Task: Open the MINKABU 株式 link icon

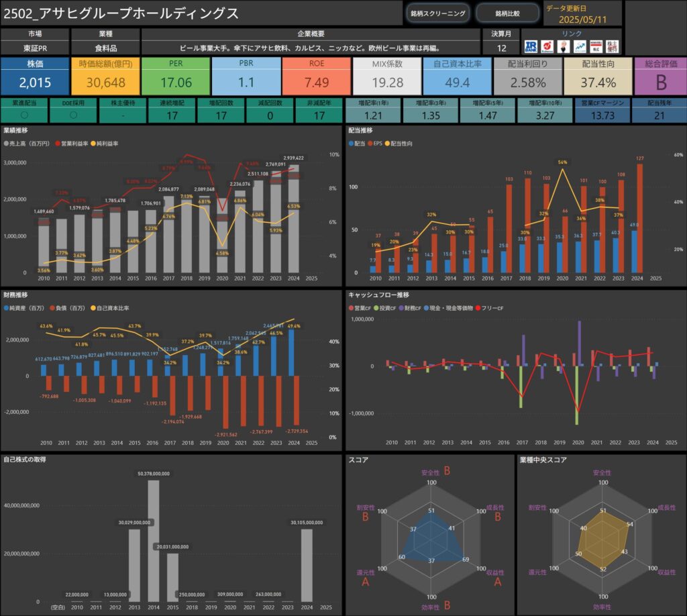Action: [596, 46]
